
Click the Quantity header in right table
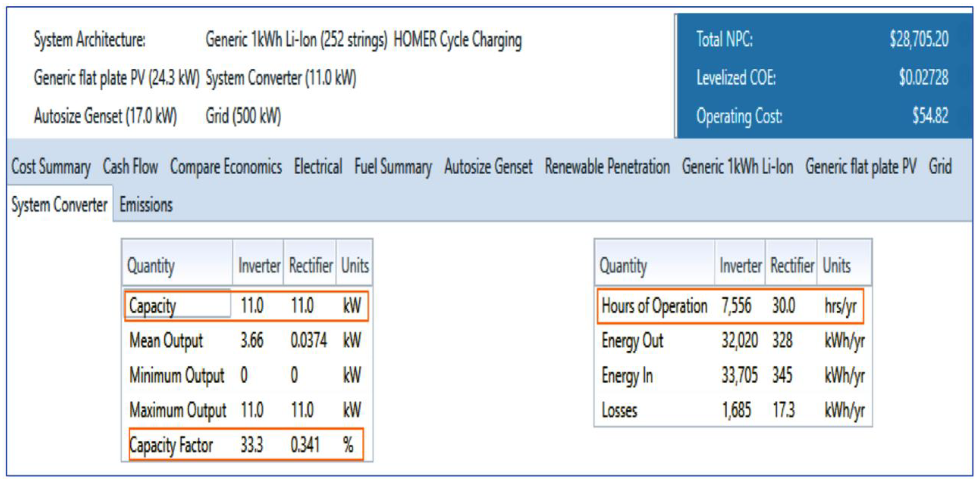[x=623, y=265]
